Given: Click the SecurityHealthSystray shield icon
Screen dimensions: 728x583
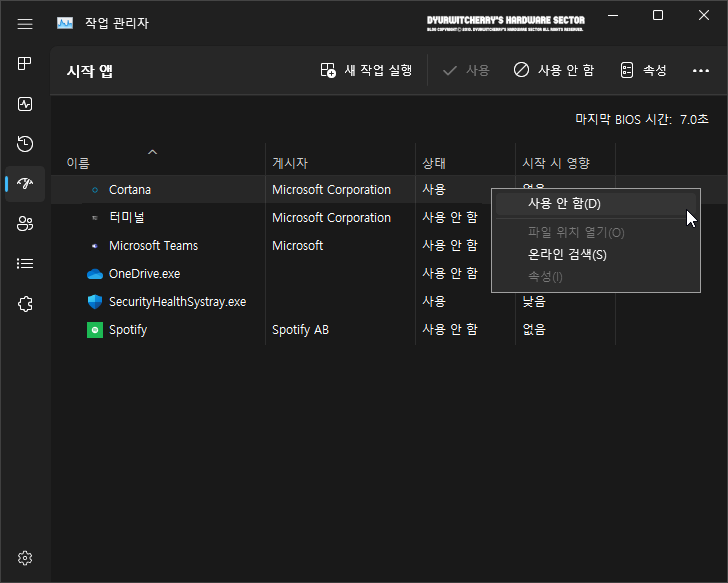Looking at the screenshot, I should tap(95, 302).
